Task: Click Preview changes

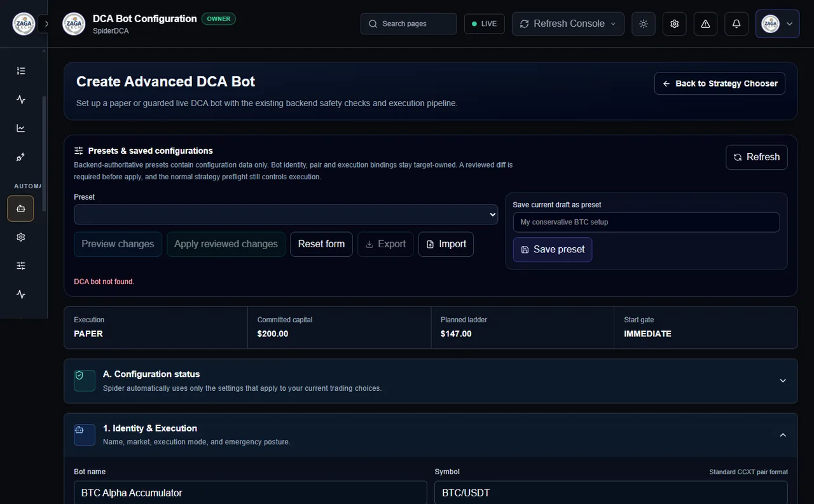Action: [118, 244]
